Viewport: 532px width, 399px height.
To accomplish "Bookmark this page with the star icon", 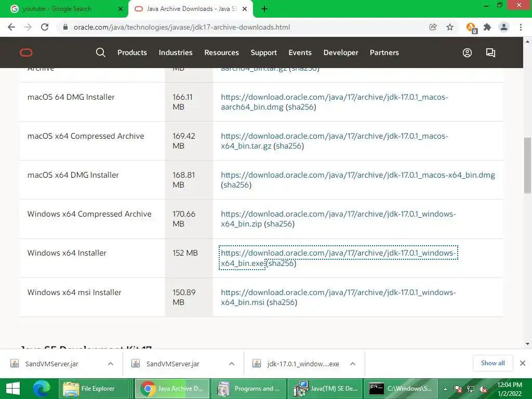I will tap(450, 27).
